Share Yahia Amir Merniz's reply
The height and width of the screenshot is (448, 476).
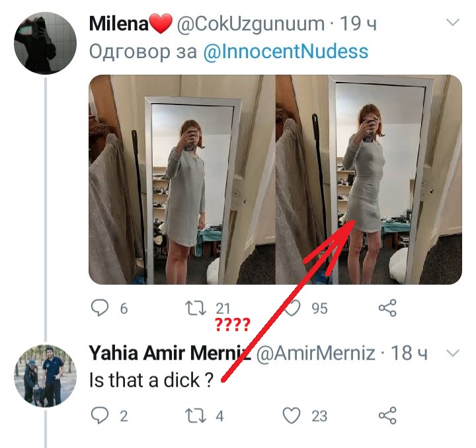(387, 416)
